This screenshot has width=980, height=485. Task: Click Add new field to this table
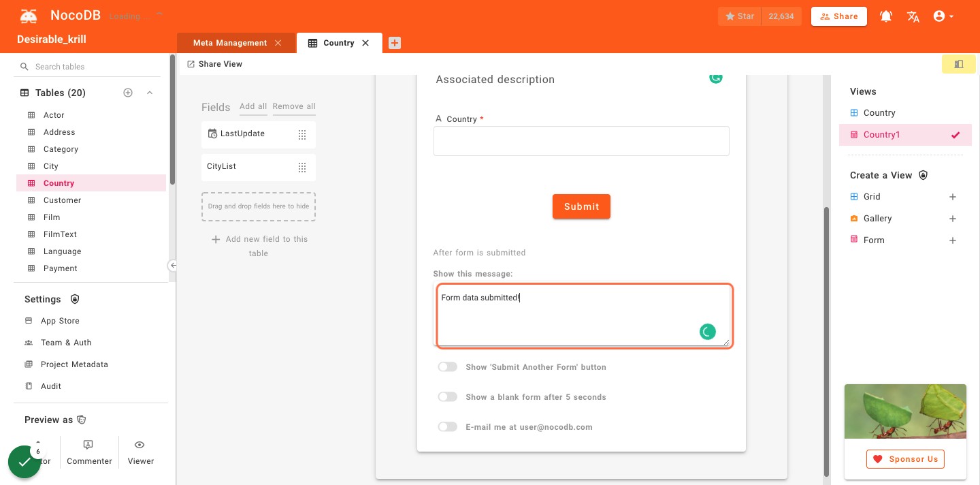259,246
